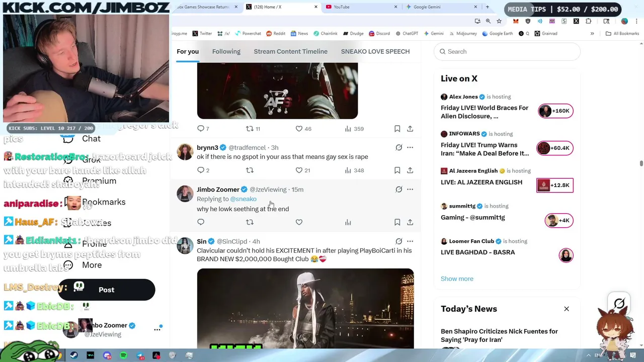Close the Today's News panel

coord(567,309)
